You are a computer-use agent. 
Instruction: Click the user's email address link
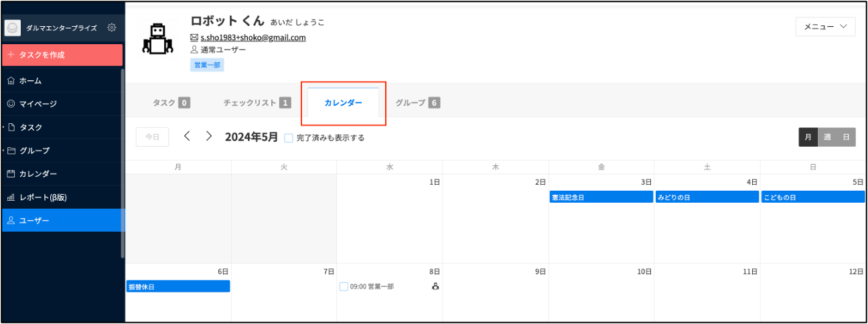[252, 37]
